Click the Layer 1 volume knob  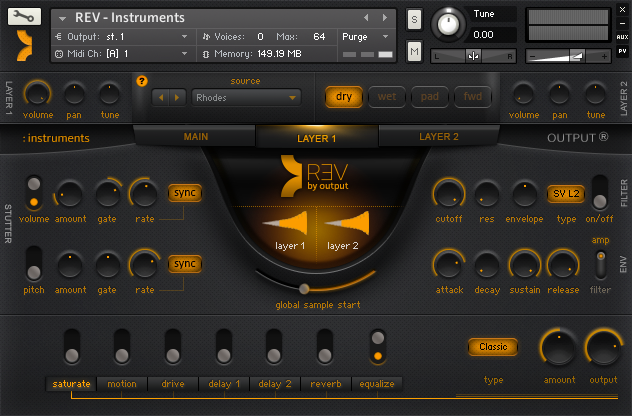click(37, 94)
